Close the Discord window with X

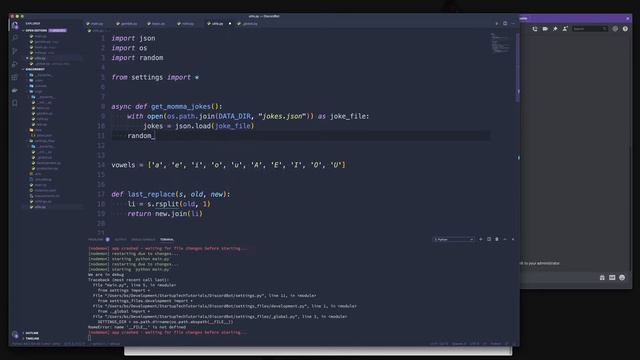[628, 18]
